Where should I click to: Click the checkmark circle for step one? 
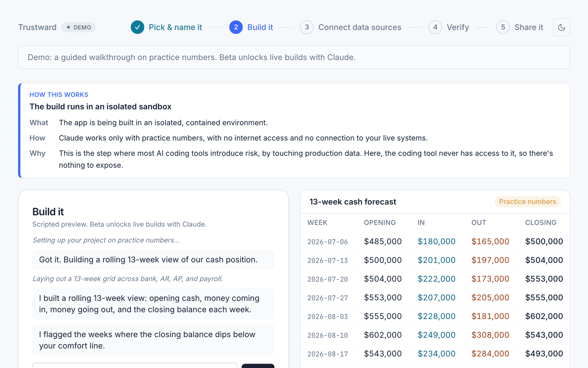(137, 27)
